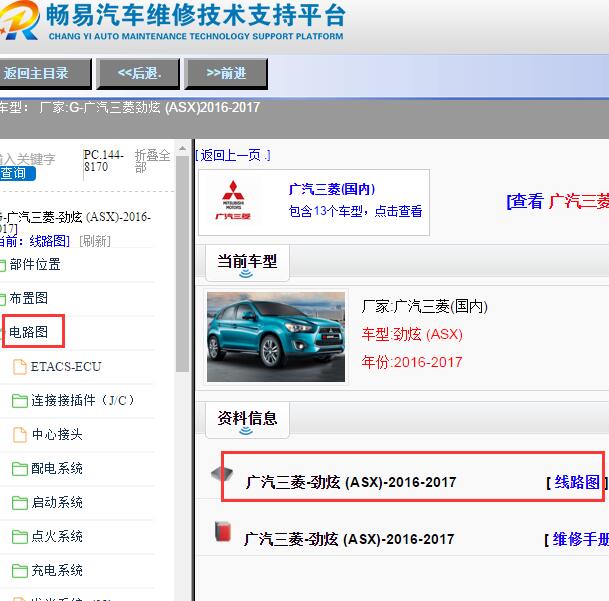Click the 资料信息 tab header

[x=247, y=420]
